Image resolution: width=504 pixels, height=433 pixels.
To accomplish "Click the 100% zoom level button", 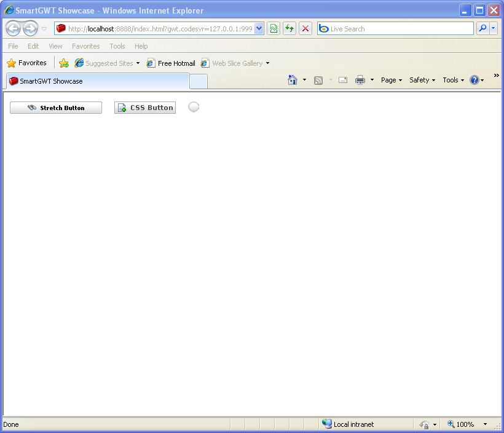I will pos(461,424).
